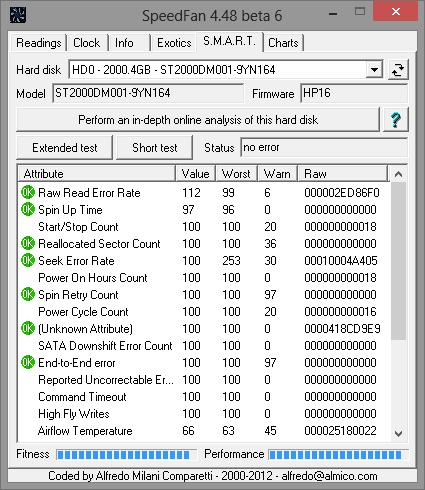The height and width of the screenshot is (490, 425).
Task: Click the Firmware field showing HP16
Action: (x=354, y=93)
